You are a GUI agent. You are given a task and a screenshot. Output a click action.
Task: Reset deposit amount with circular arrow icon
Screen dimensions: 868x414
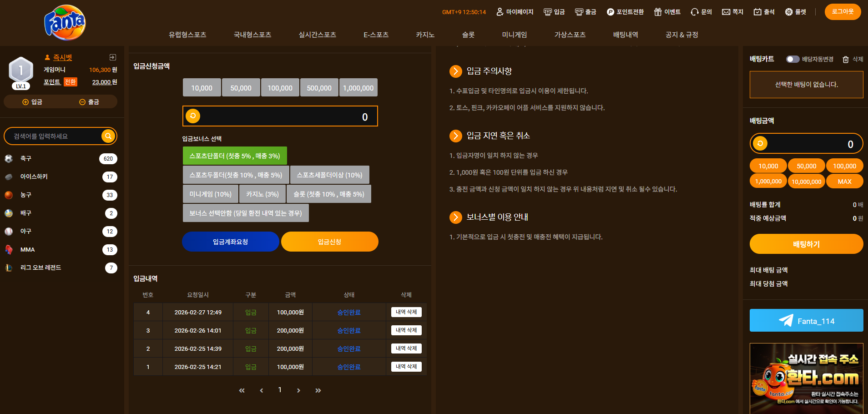tap(193, 116)
